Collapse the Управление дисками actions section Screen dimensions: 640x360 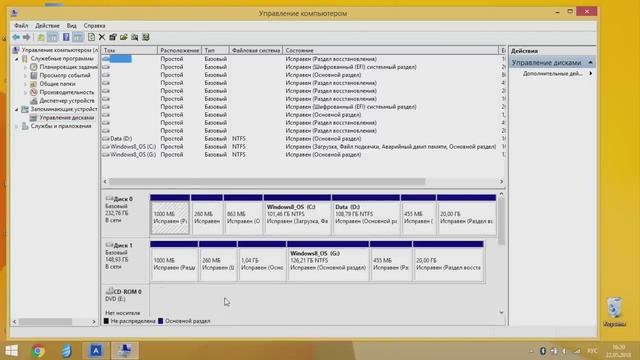590,62
